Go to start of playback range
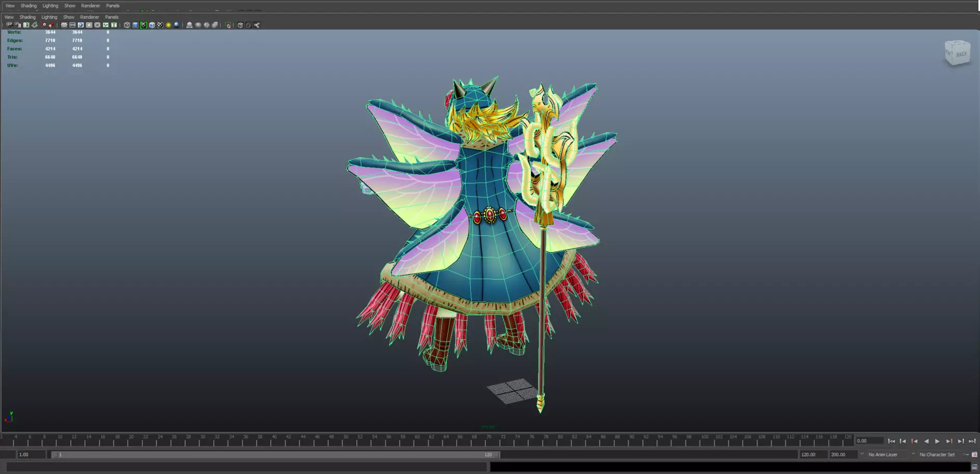The image size is (980, 474). 892,441
